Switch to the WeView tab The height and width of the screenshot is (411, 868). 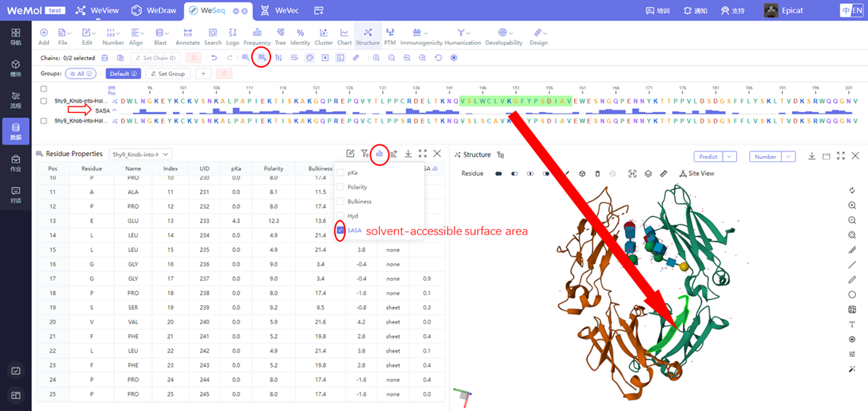tap(100, 11)
